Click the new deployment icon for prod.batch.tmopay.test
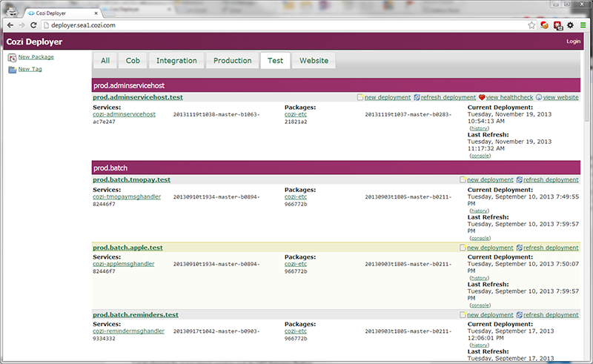 (463, 179)
